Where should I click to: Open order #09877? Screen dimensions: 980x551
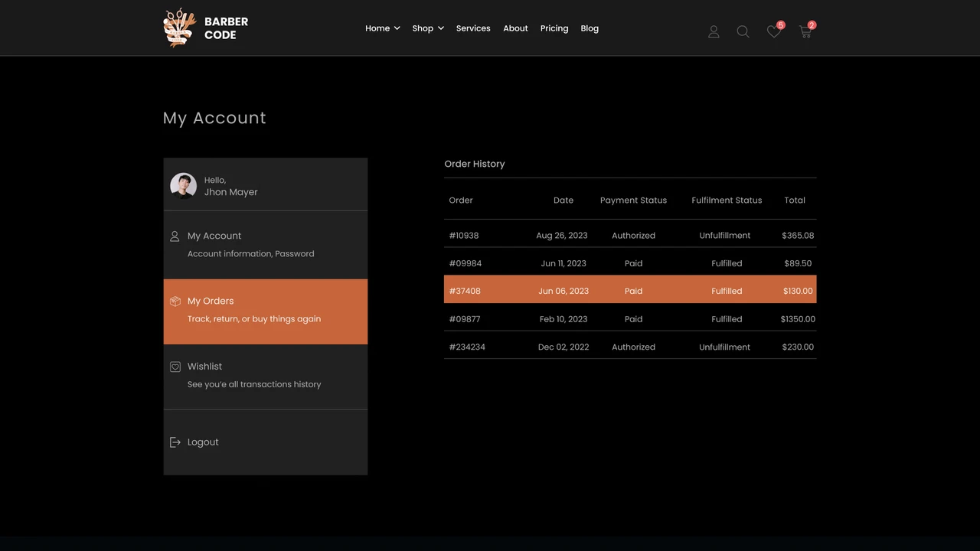[465, 319]
